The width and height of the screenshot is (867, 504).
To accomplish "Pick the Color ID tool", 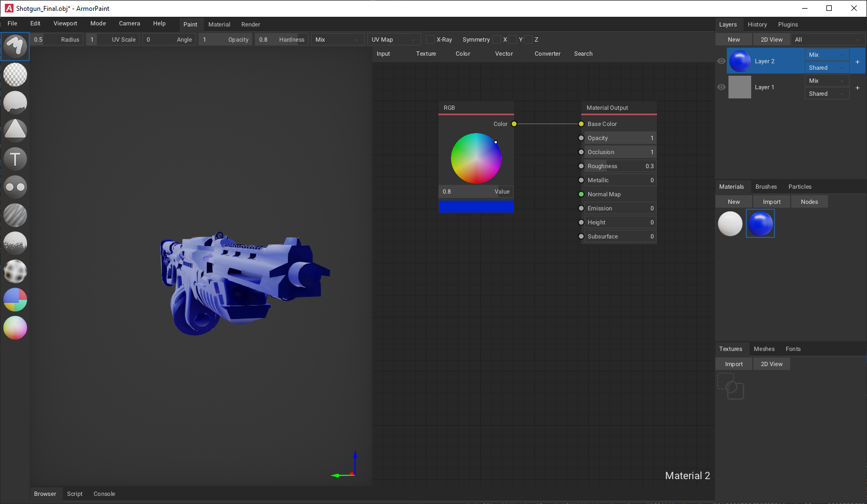I will click(x=15, y=300).
